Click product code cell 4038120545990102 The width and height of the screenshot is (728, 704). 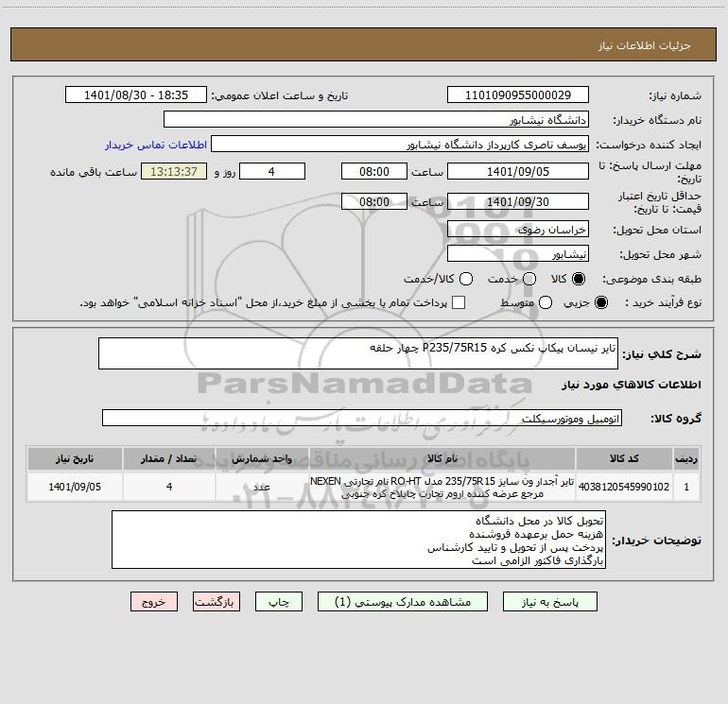(624, 487)
